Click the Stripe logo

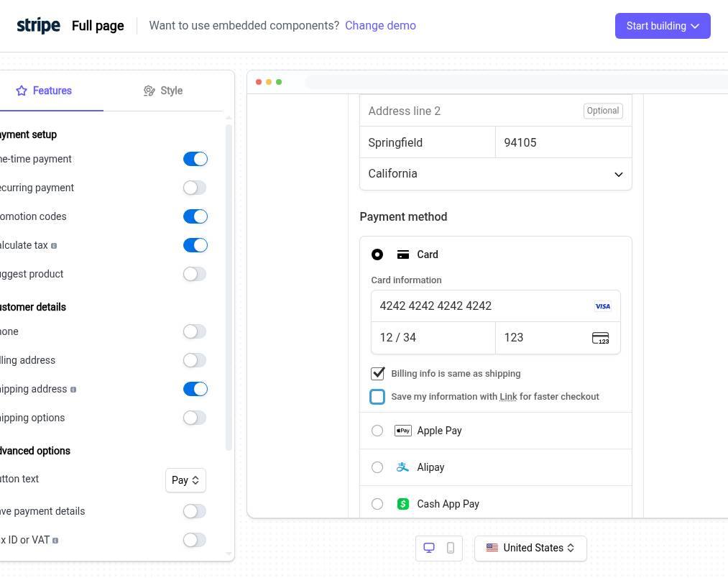point(38,26)
